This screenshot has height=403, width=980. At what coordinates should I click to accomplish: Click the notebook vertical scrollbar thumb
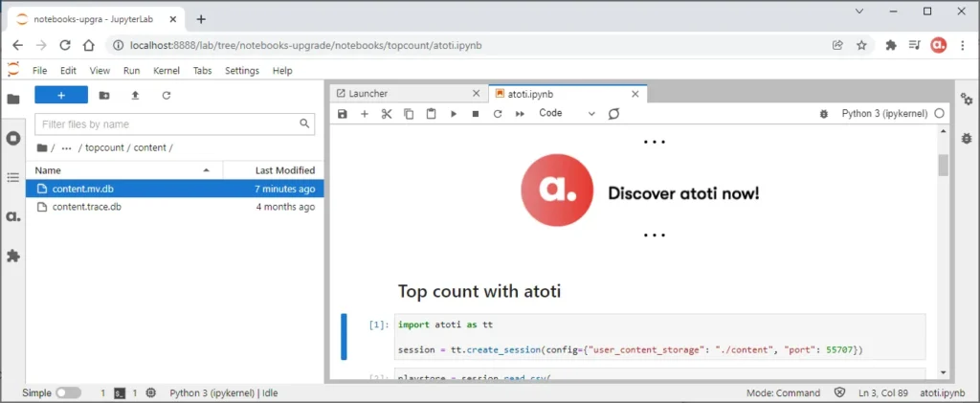tap(943, 165)
